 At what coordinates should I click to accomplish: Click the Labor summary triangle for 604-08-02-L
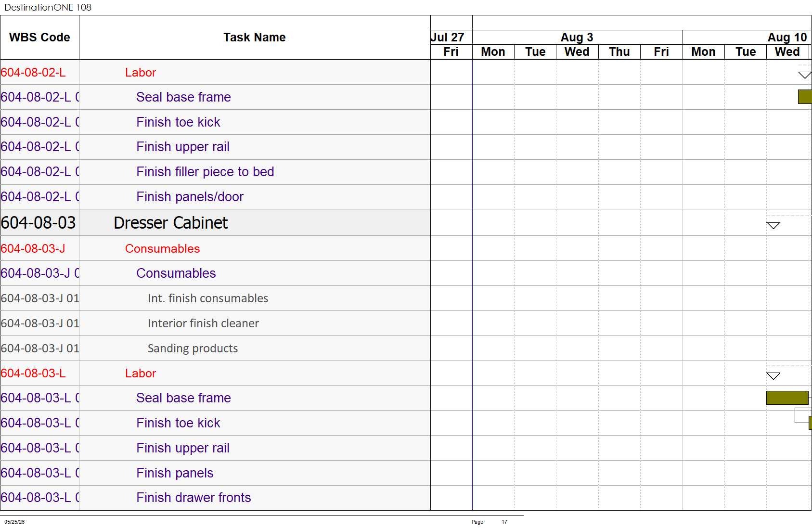(x=805, y=75)
